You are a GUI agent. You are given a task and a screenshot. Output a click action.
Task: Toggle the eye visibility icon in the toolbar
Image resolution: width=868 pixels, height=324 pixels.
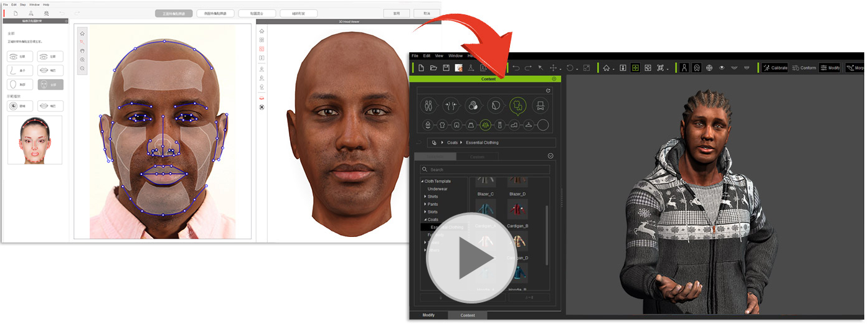point(722,68)
